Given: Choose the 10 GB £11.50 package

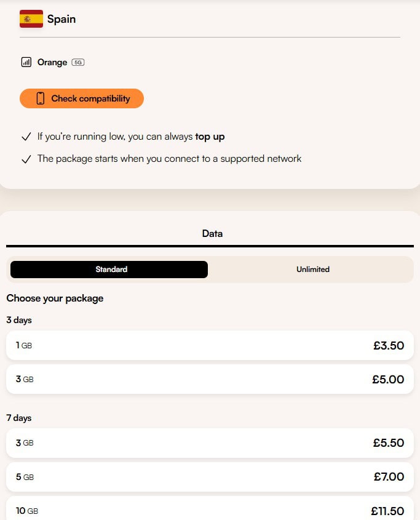Looking at the screenshot, I should 210,511.
